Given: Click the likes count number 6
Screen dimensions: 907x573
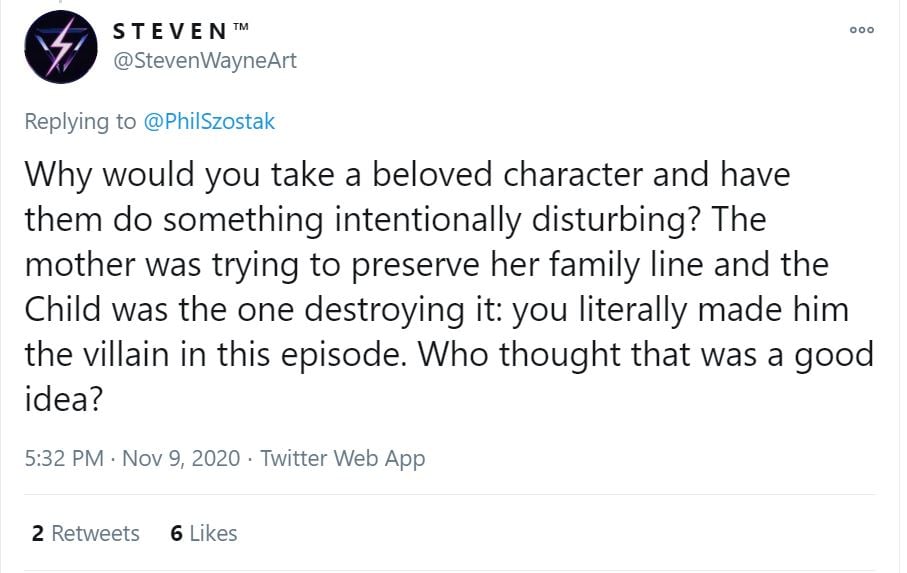Looking at the screenshot, I should pos(176,533).
